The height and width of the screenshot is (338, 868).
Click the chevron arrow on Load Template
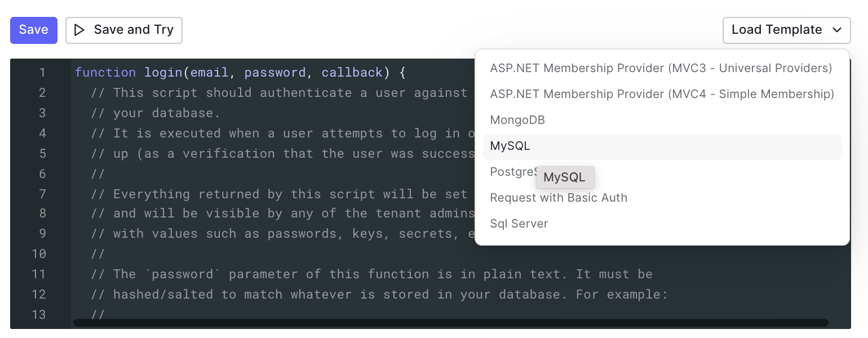tap(837, 30)
